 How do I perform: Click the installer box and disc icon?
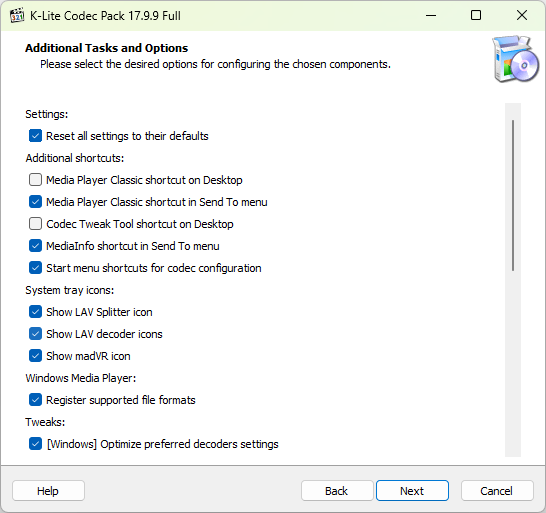[x=516, y=59]
